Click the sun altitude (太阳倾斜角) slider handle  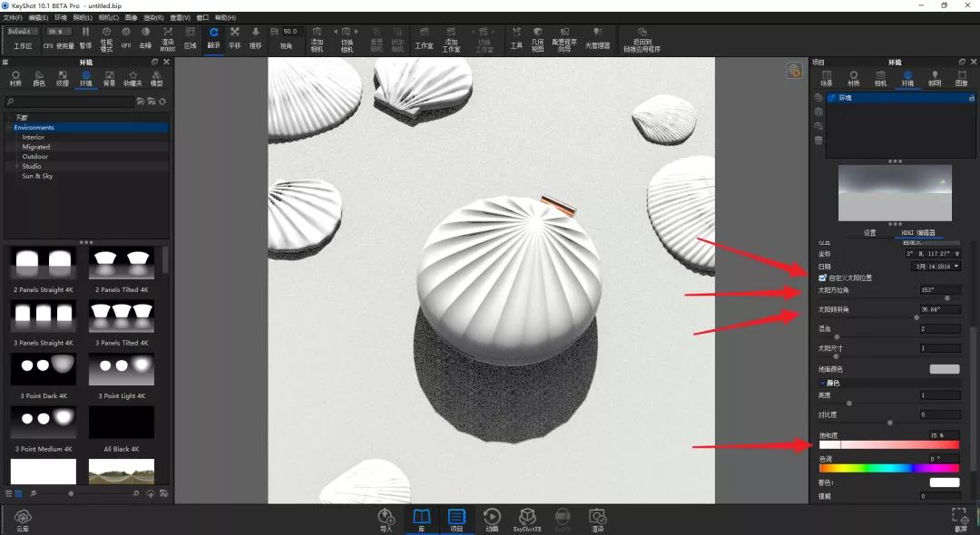[916, 317]
